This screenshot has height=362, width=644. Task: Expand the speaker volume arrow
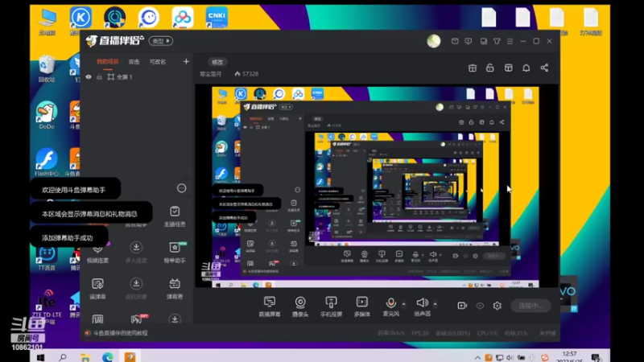click(x=435, y=304)
